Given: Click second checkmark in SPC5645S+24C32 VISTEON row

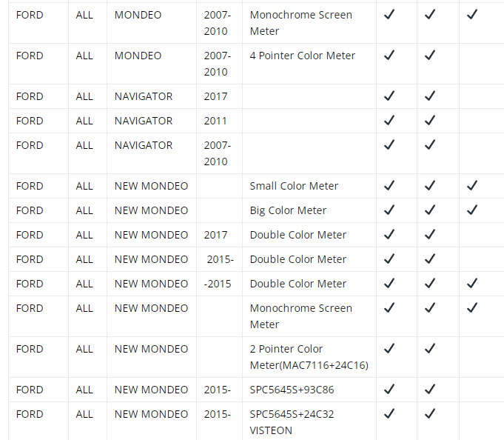Looking at the screenshot, I should (430, 413).
